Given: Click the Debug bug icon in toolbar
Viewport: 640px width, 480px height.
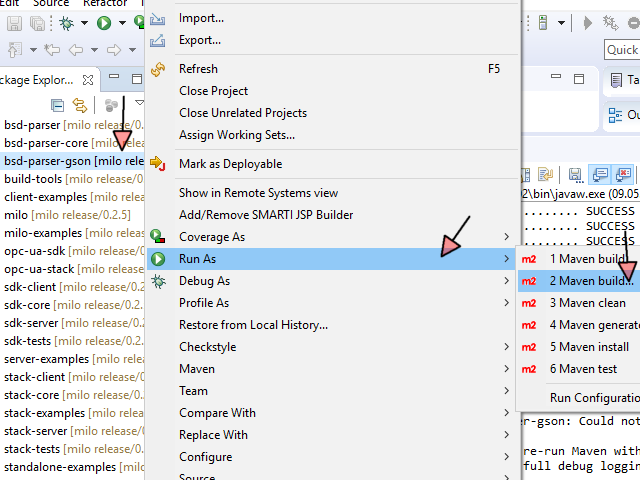Looking at the screenshot, I should pyautogui.click(x=67, y=22).
